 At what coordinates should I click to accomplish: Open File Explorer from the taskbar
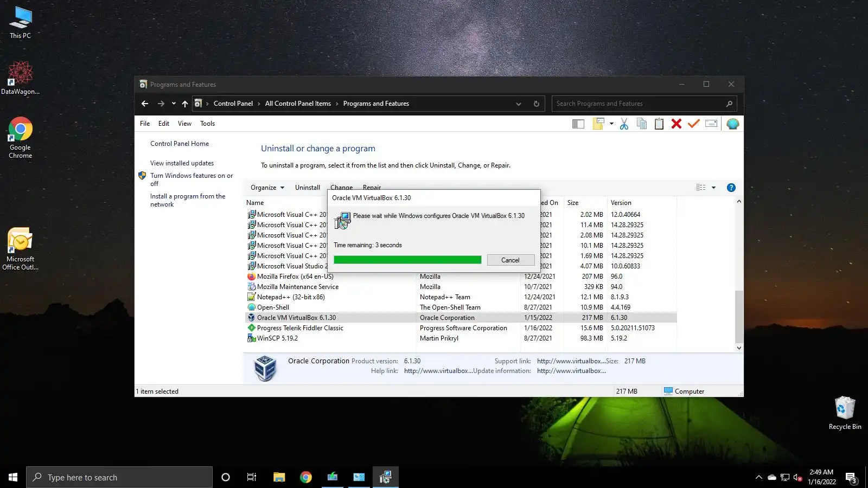pyautogui.click(x=279, y=477)
